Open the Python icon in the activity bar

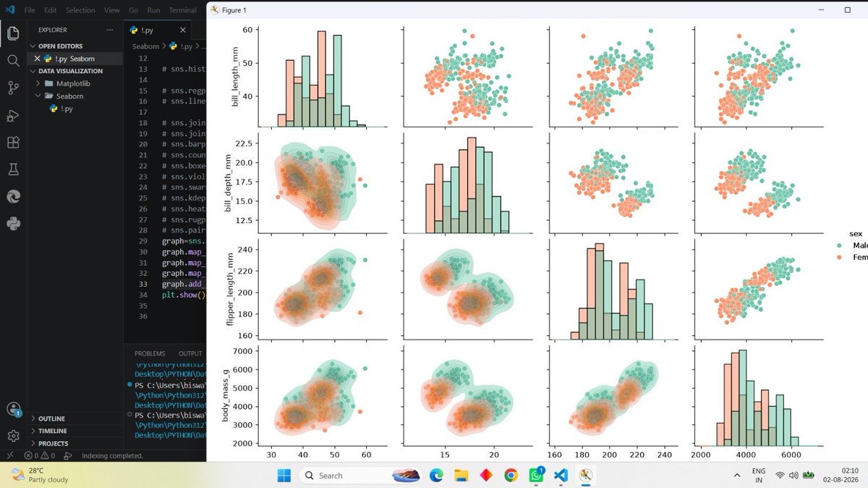click(13, 223)
